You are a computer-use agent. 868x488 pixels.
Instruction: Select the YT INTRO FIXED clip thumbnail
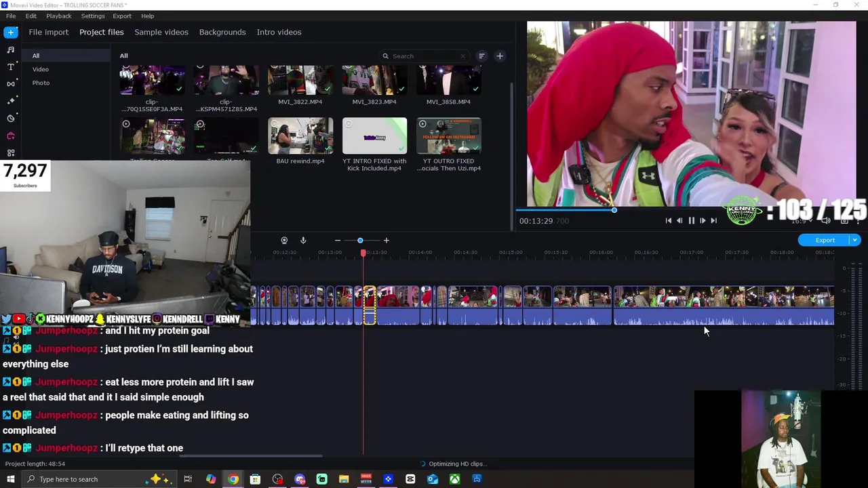(x=374, y=136)
